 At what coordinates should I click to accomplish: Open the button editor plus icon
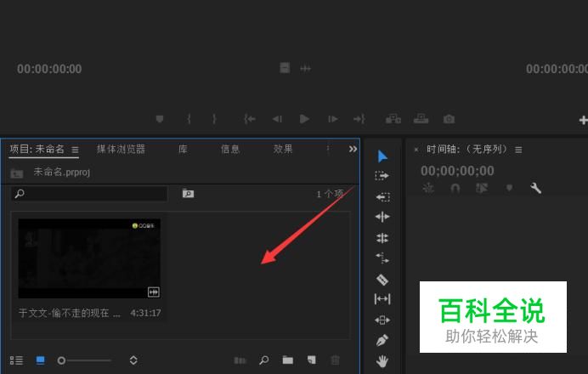[583, 120]
